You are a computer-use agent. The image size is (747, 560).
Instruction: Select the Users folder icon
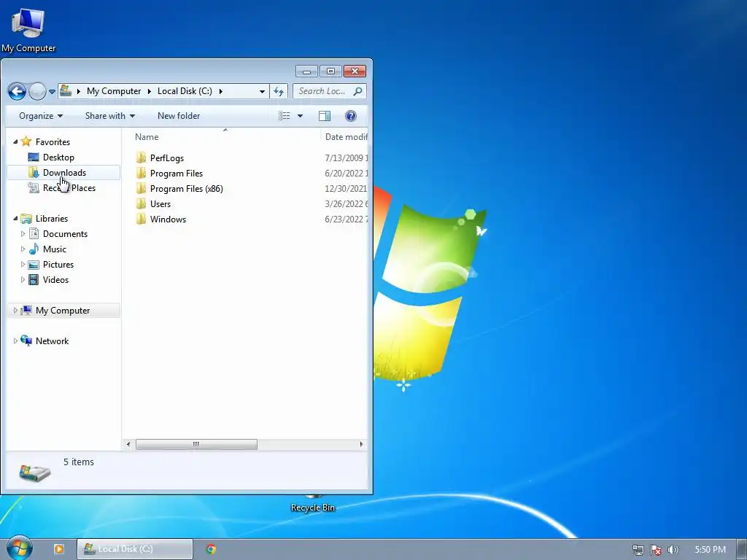141,203
